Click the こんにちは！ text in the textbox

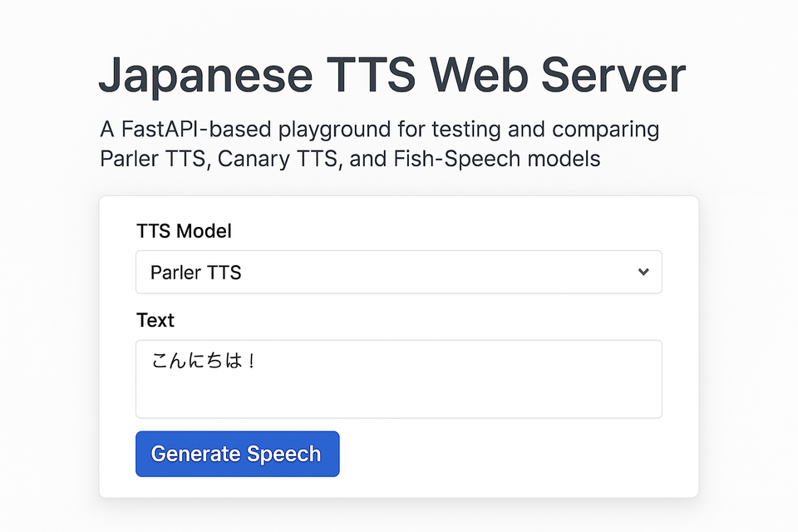tap(203, 362)
